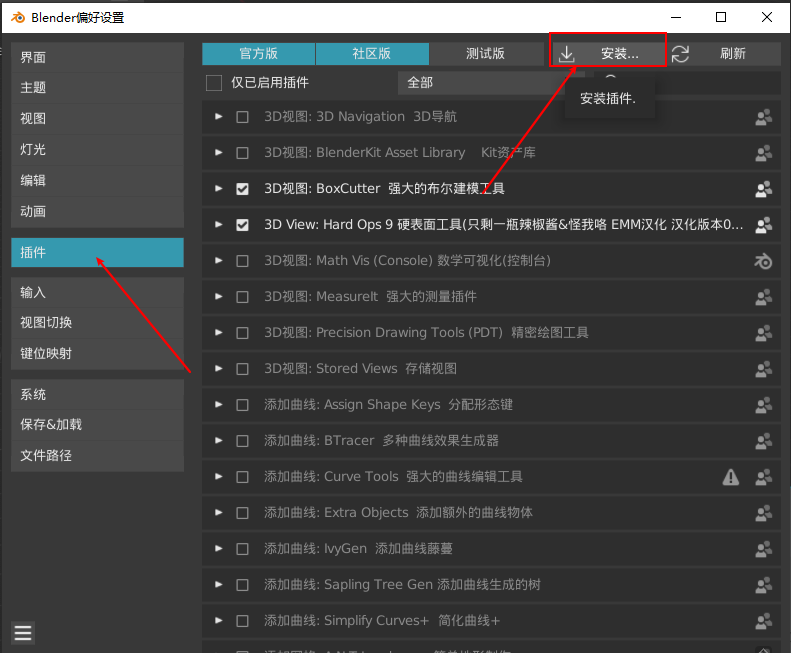
Task: Open the 文件路径 file paths section
Action: pos(97,456)
